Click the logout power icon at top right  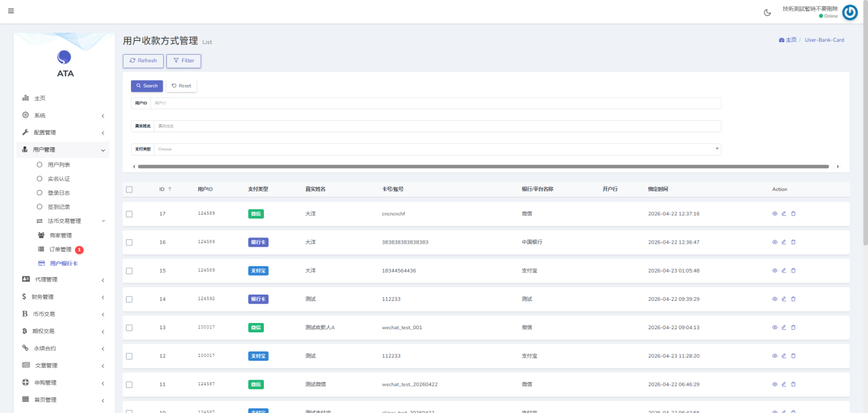pos(850,12)
